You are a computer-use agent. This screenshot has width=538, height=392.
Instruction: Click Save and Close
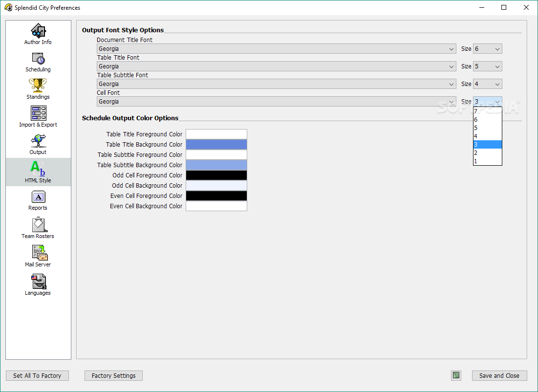click(499, 375)
